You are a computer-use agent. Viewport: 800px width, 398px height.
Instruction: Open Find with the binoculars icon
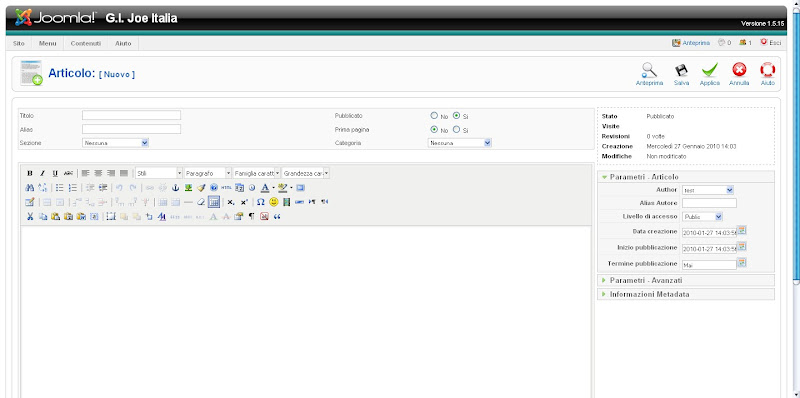click(30, 188)
